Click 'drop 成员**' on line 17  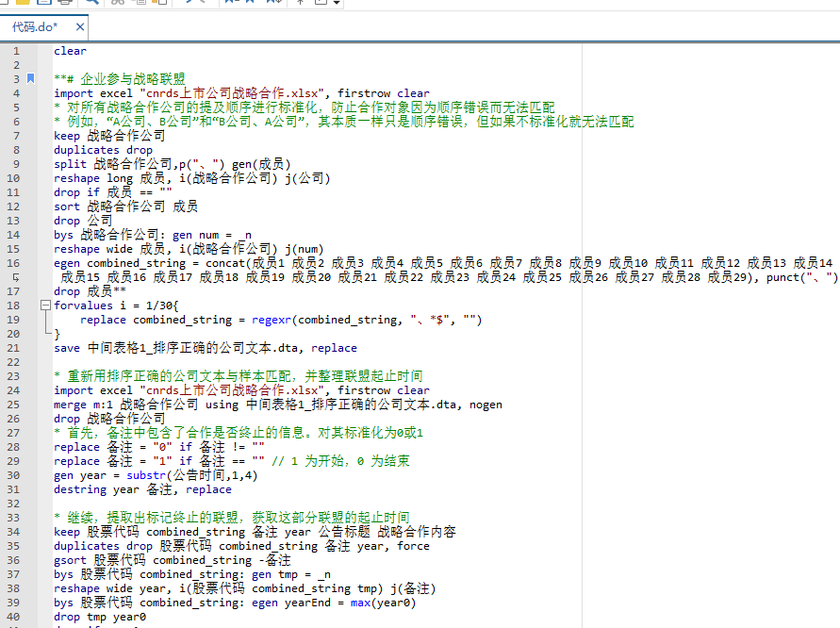click(90, 291)
